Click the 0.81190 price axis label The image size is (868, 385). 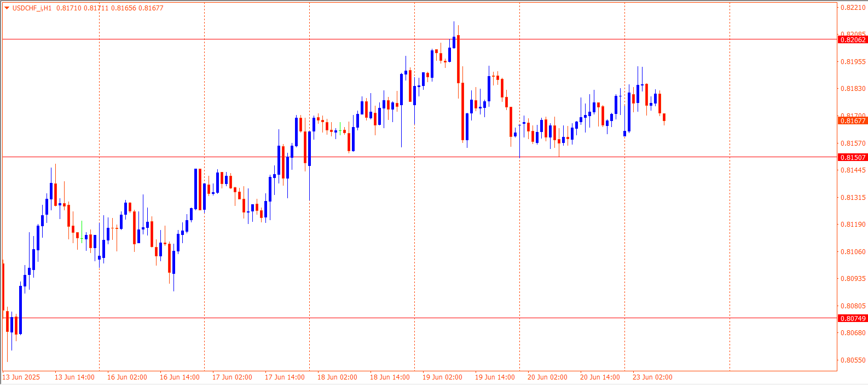pos(853,225)
